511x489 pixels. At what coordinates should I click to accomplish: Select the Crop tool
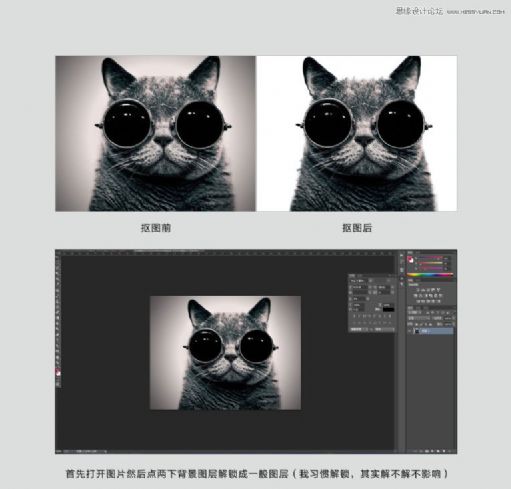[x=58, y=279]
